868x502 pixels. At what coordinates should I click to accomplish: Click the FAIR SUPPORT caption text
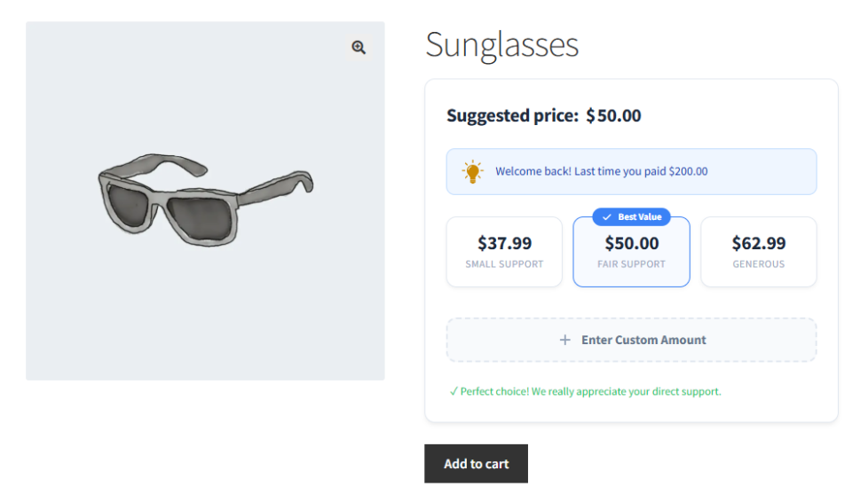tap(631, 264)
